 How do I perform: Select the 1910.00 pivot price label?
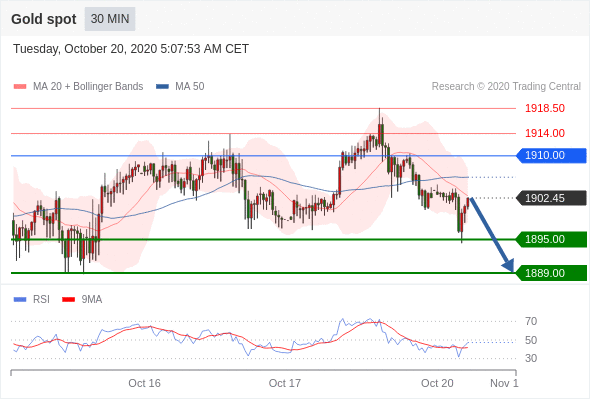[551, 155]
